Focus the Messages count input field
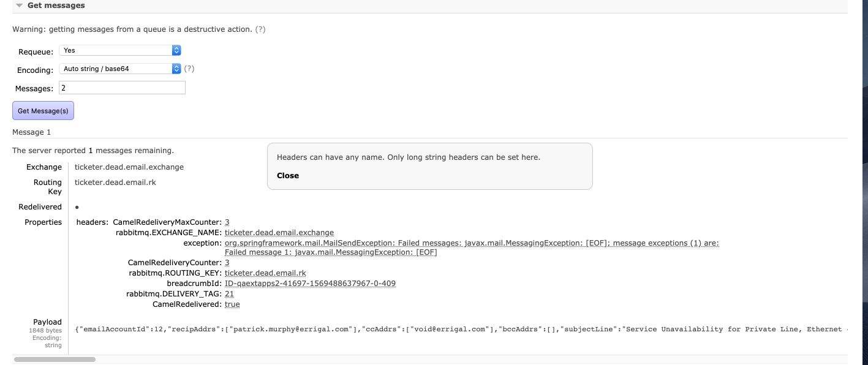The height and width of the screenshot is (365, 868). [122, 88]
